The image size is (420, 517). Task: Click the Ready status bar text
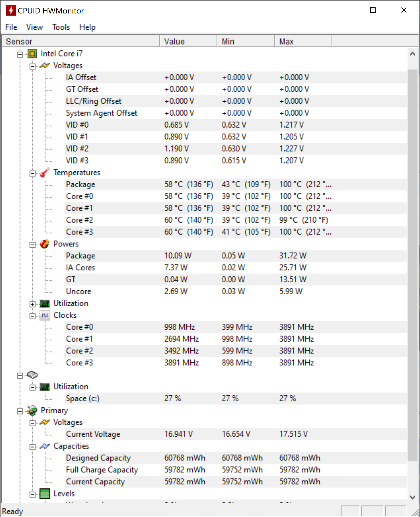13,511
